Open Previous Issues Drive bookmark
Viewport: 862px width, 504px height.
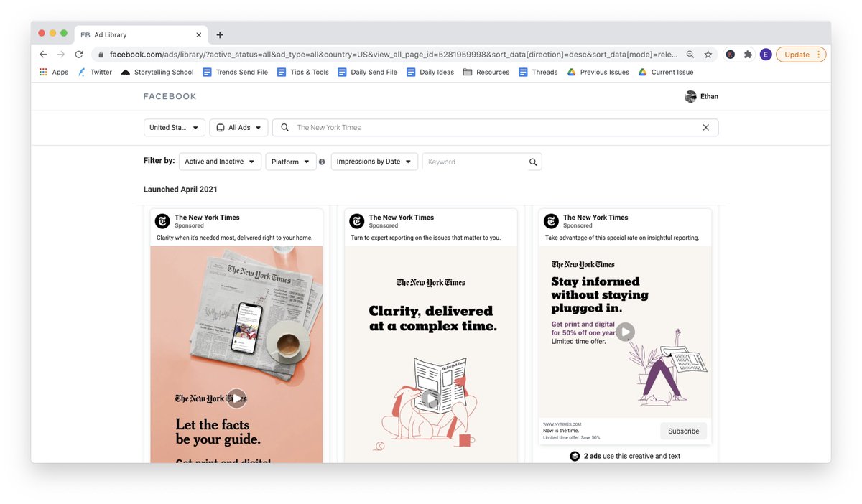tap(598, 72)
